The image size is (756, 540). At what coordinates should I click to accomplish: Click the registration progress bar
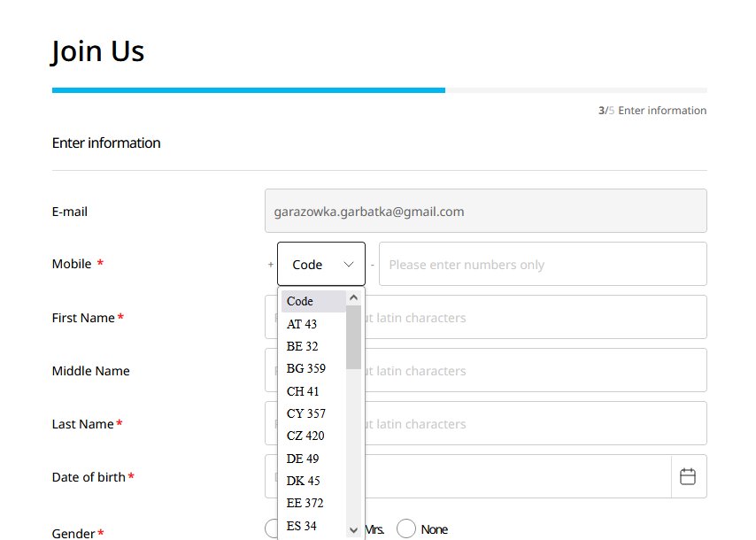coord(380,90)
